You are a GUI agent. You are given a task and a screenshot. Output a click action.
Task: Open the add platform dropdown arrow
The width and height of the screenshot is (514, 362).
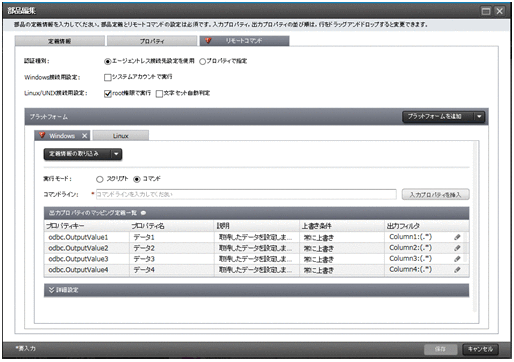pos(479,117)
